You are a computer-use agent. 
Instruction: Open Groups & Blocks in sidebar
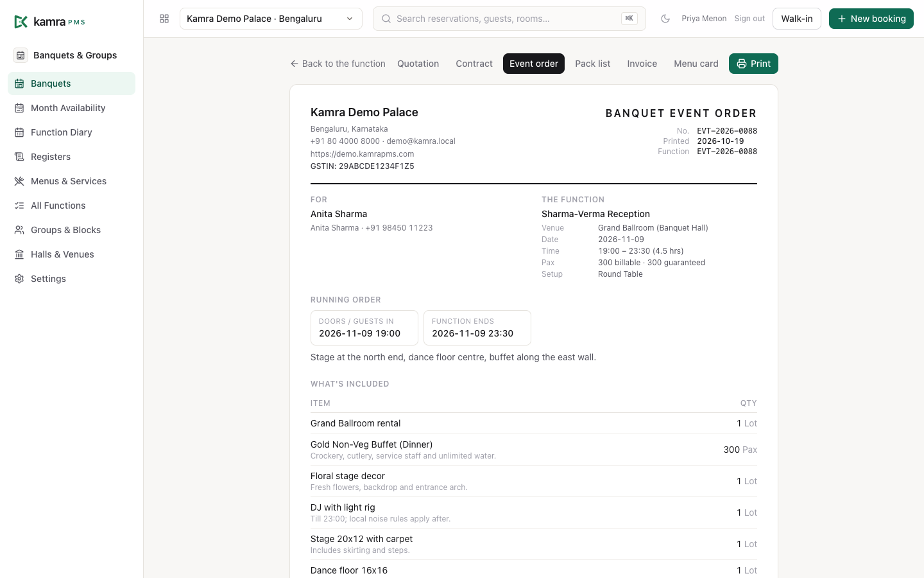tap(72, 230)
